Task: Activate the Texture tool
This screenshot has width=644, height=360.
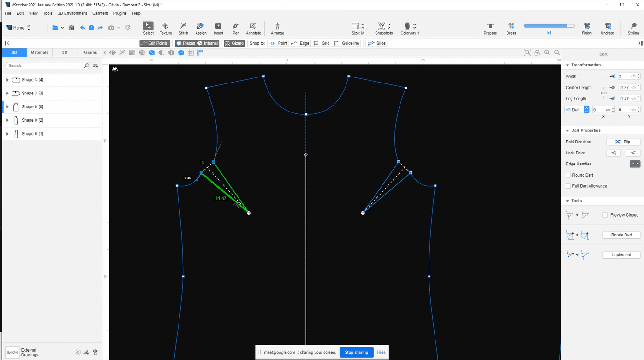Action: tap(166, 28)
